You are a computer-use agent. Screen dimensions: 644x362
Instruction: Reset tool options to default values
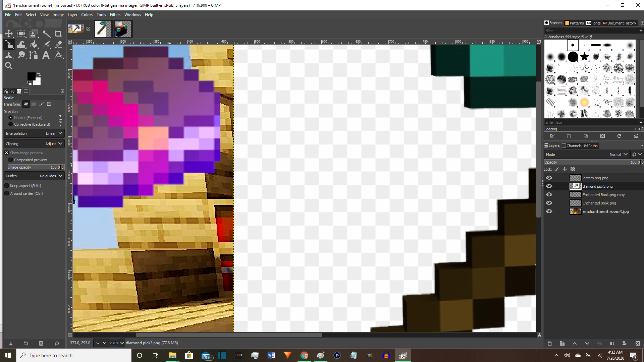[57, 344]
